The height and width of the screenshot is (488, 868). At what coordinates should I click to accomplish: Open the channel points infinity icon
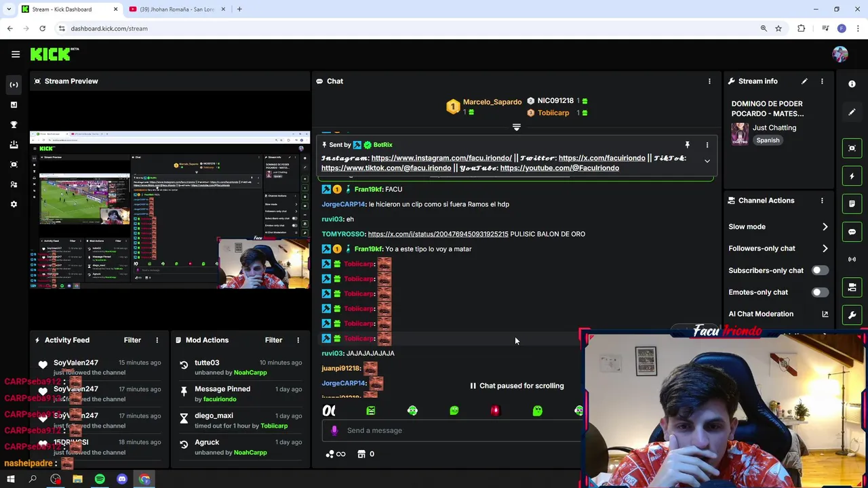336,454
